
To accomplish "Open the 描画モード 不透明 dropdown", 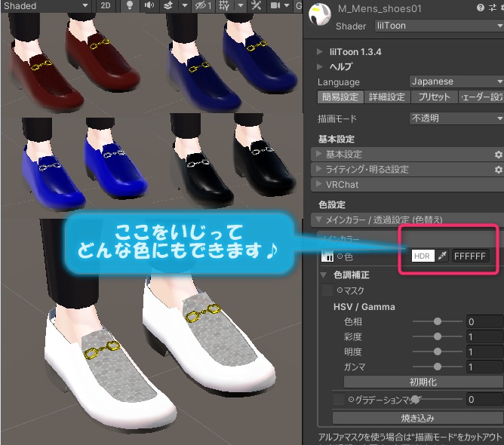I will coord(456,118).
